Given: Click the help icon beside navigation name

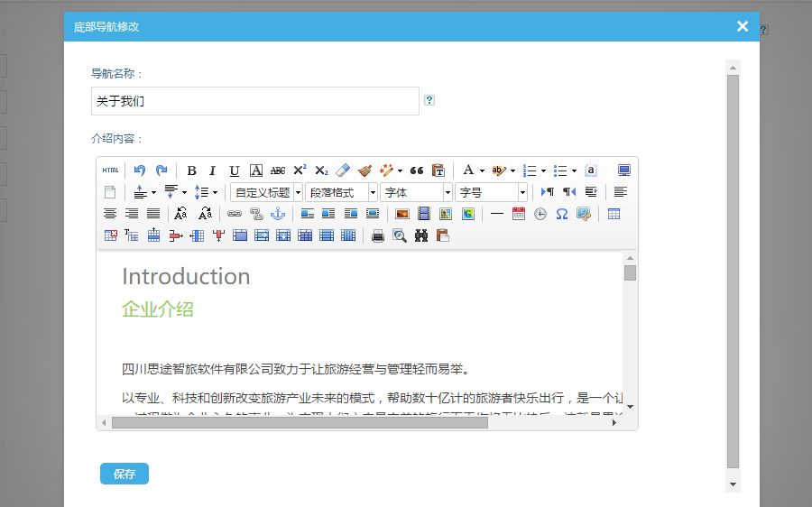Looking at the screenshot, I should 429,100.
